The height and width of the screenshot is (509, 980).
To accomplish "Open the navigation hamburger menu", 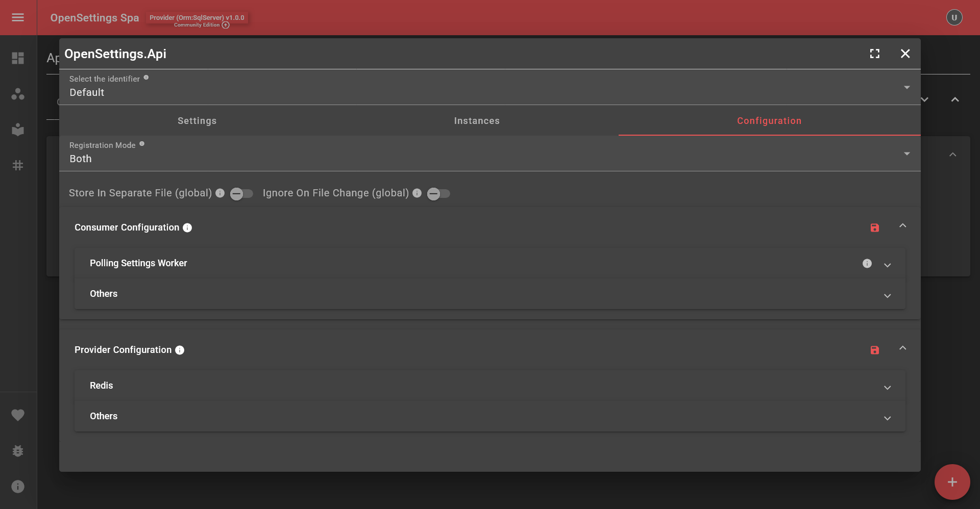I will point(18,17).
